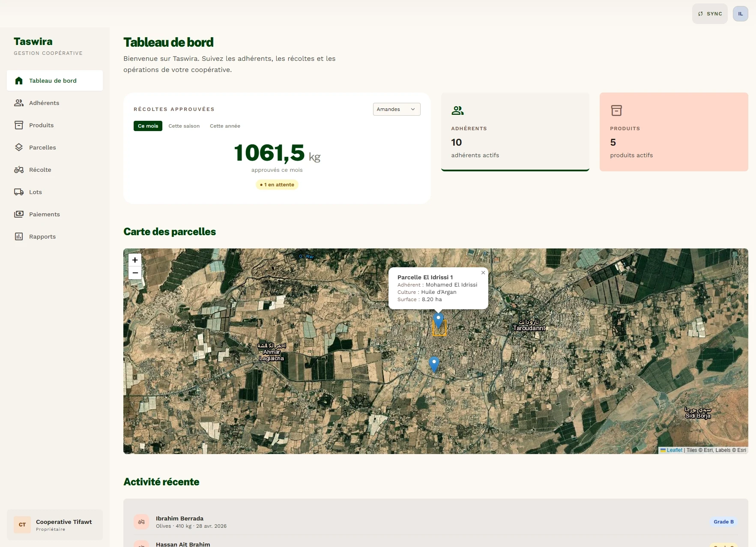Click the 'Activité récente' heading
This screenshot has height=547, width=756.
pyautogui.click(x=161, y=482)
